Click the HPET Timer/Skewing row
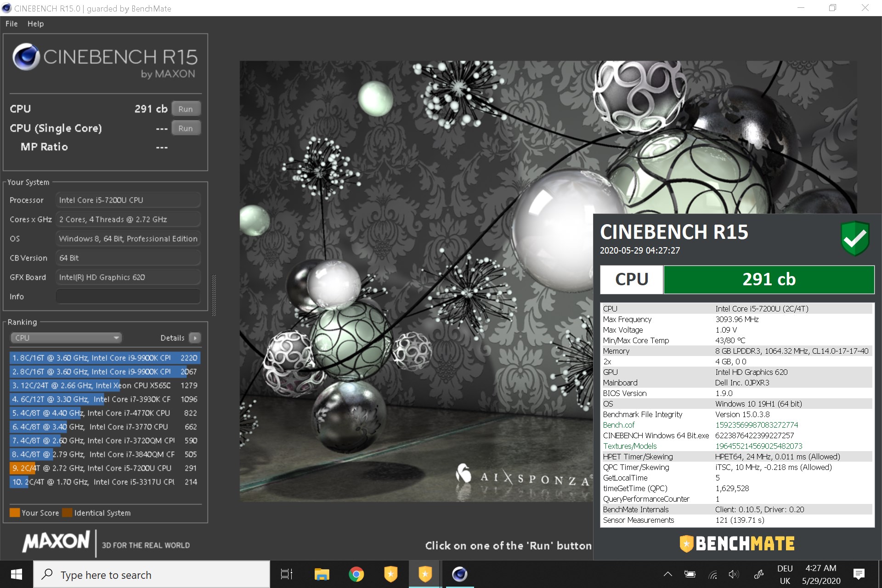Image resolution: width=882 pixels, height=588 pixels. click(737, 457)
